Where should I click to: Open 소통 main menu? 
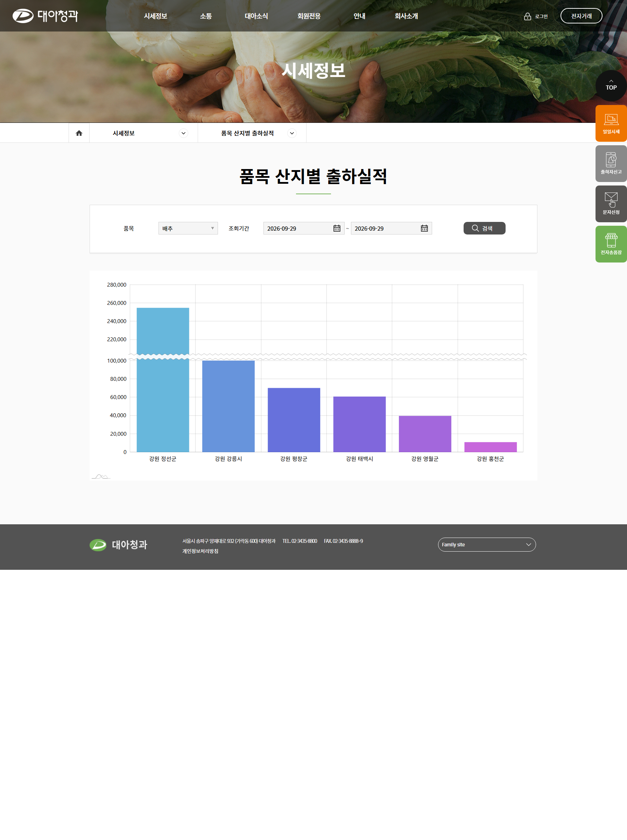click(206, 16)
